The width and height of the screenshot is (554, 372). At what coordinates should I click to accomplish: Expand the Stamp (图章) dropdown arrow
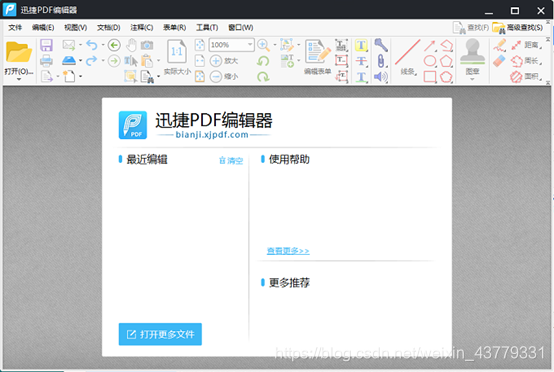click(472, 79)
